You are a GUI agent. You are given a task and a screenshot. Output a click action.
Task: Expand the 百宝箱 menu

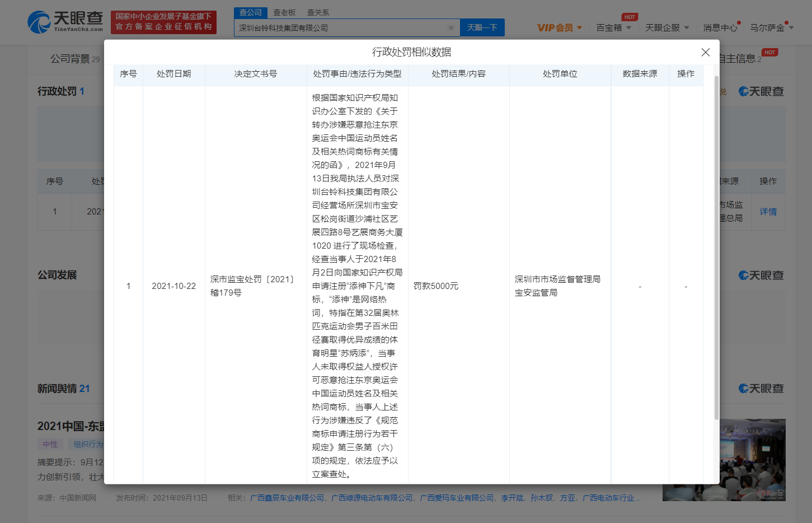[613, 27]
